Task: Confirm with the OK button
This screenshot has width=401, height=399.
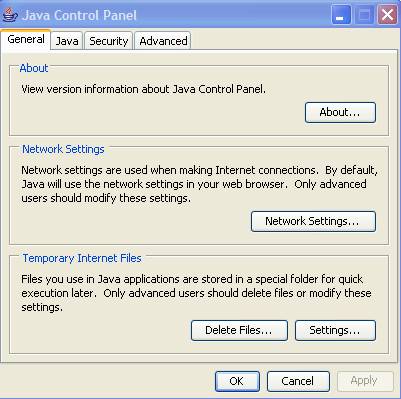Action: coord(237,381)
